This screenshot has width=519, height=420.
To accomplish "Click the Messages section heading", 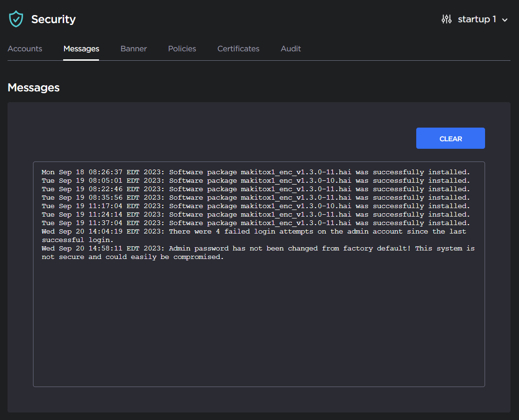I will coord(33,88).
